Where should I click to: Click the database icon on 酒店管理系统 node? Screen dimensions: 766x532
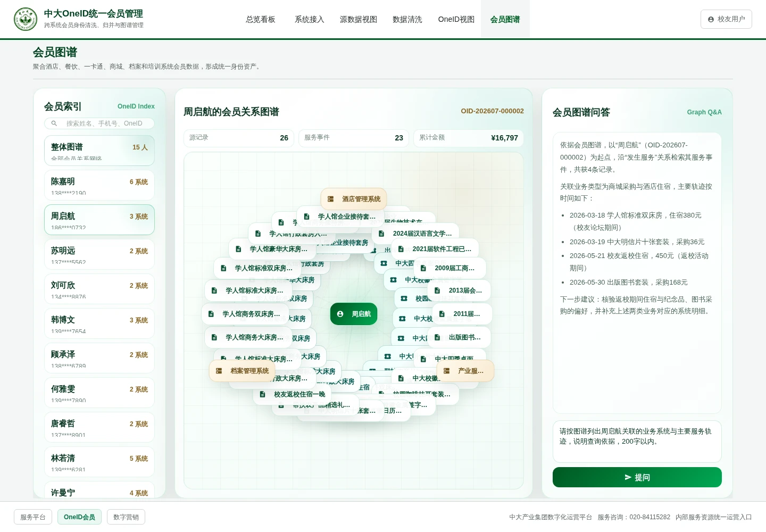330,199
